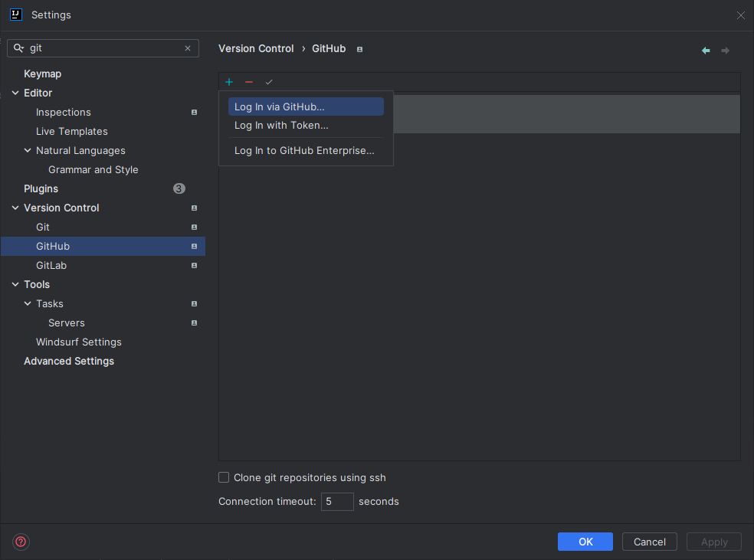Click the Apply button
754x560 pixels.
point(713,542)
